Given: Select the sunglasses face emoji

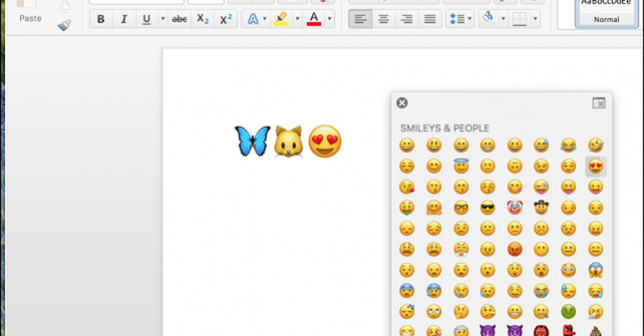Looking at the screenshot, I should pos(488,208).
